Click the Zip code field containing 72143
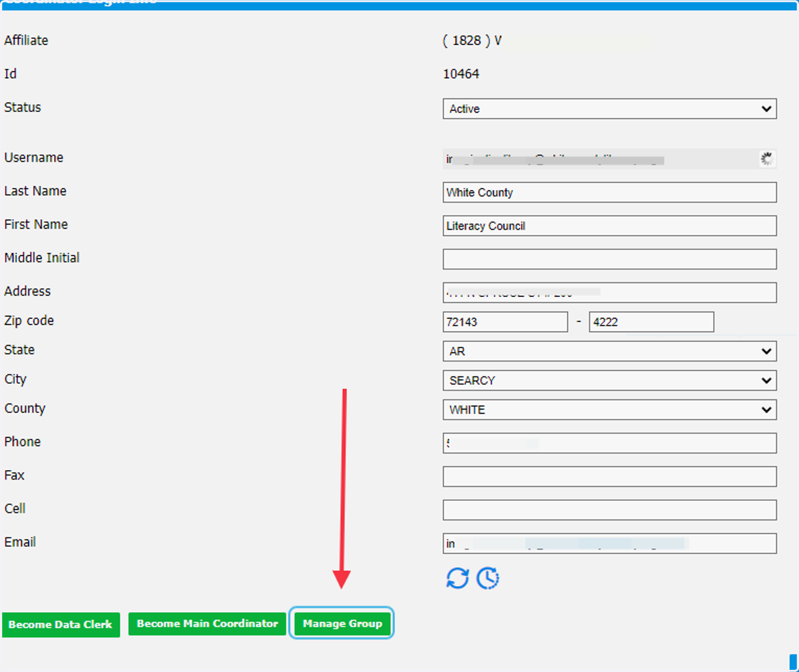Image resolution: width=799 pixels, height=672 pixels. pyautogui.click(x=505, y=322)
